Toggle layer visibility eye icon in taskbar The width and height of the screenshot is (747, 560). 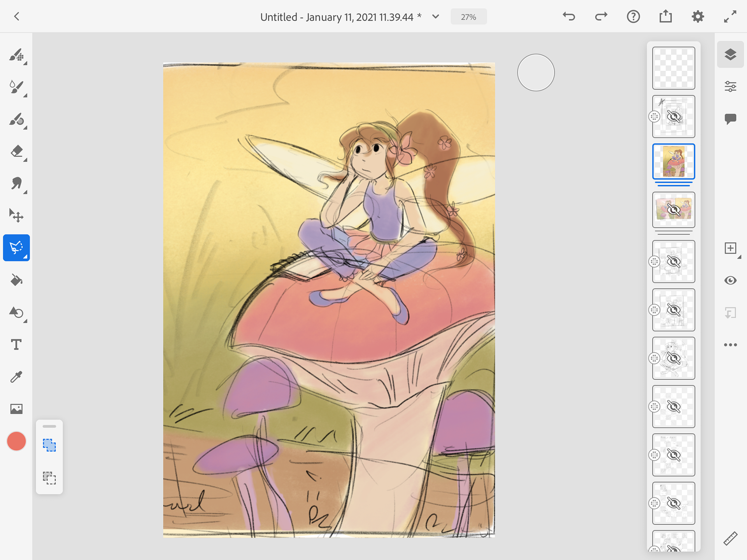730,280
